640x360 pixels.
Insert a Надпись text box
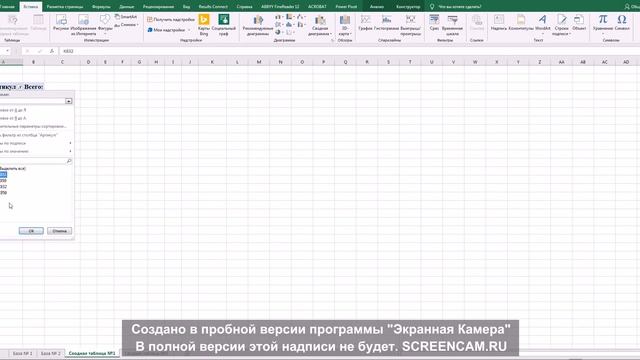(498, 23)
